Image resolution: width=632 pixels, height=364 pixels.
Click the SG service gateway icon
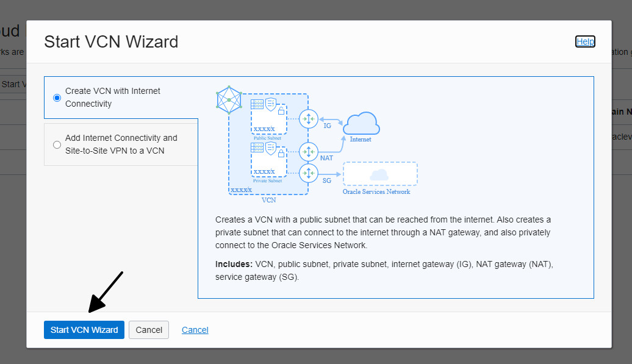[x=309, y=174]
